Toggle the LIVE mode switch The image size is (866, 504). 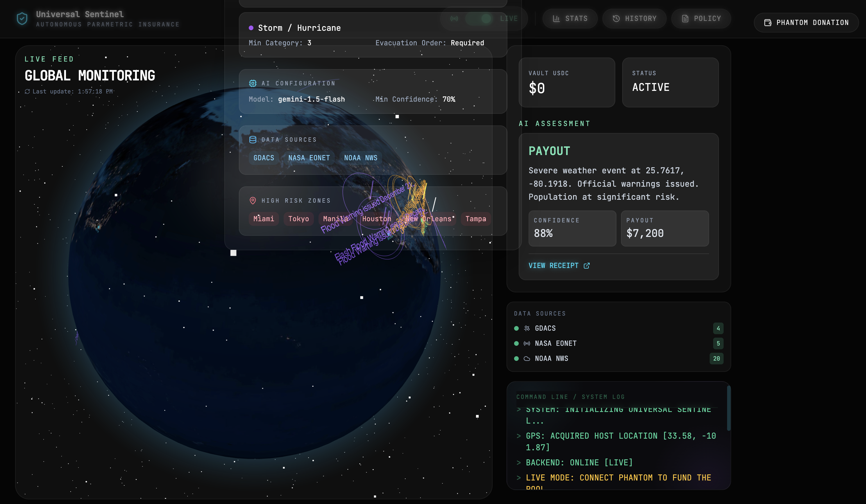[x=479, y=19]
